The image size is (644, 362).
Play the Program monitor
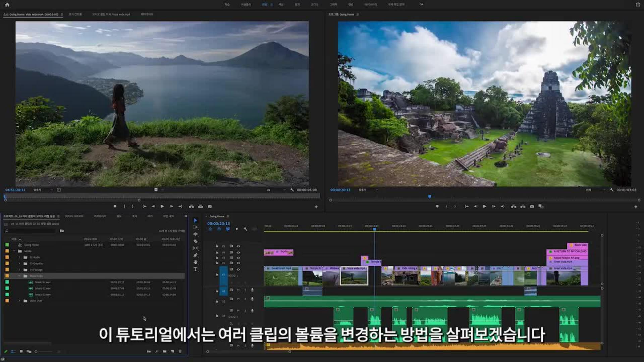pos(484,206)
